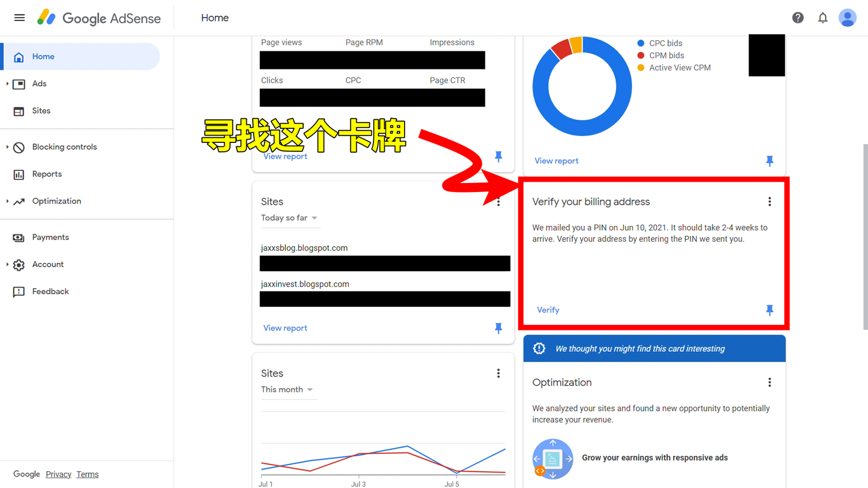The image size is (868, 488).
Task: Click the Feedback icon in sidebar
Action: (19, 291)
